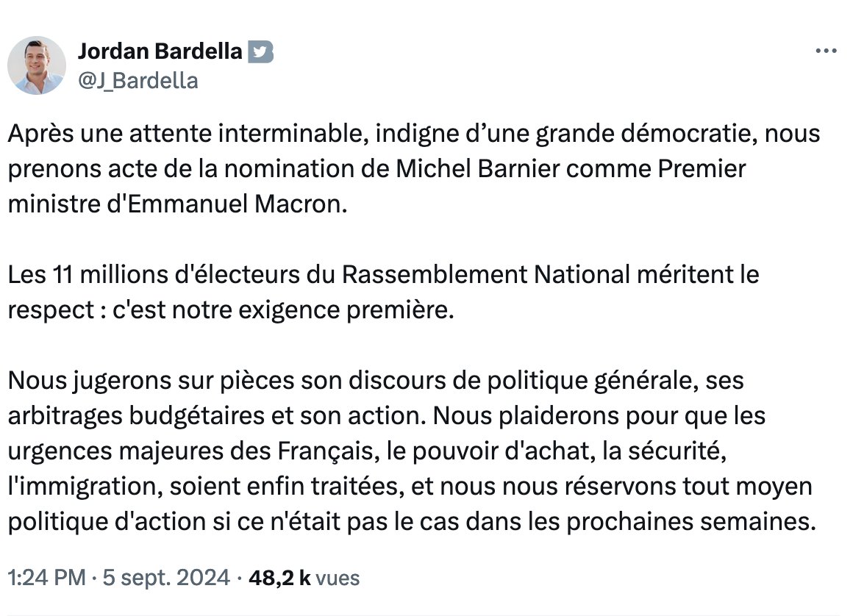
Task: Click Rassemblement National in the tweet text
Action: click(486, 274)
